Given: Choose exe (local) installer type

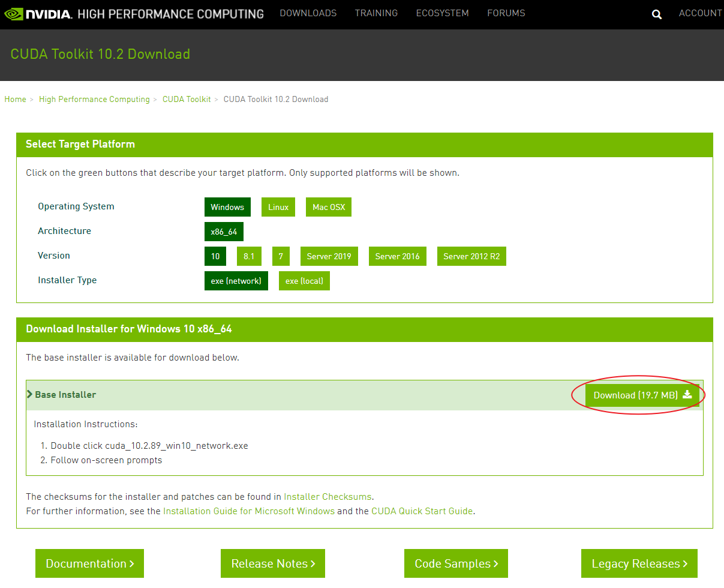Looking at the screenshot, I should pos(304,281).
